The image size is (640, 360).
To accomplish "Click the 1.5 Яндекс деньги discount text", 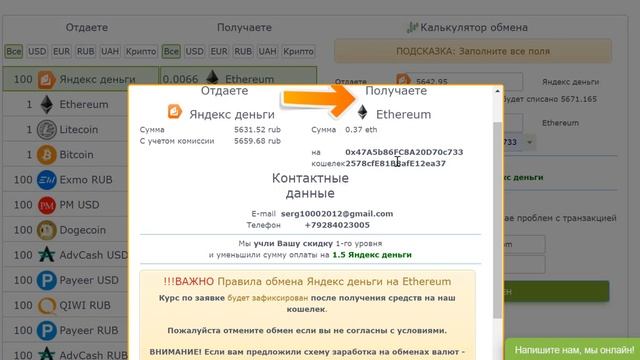I will point(372,255).
